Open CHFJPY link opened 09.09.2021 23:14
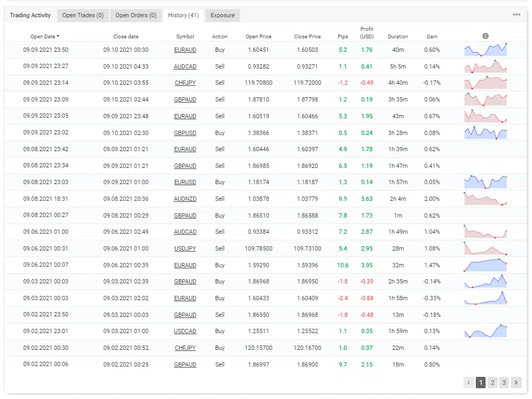 (x=185, y=83)
